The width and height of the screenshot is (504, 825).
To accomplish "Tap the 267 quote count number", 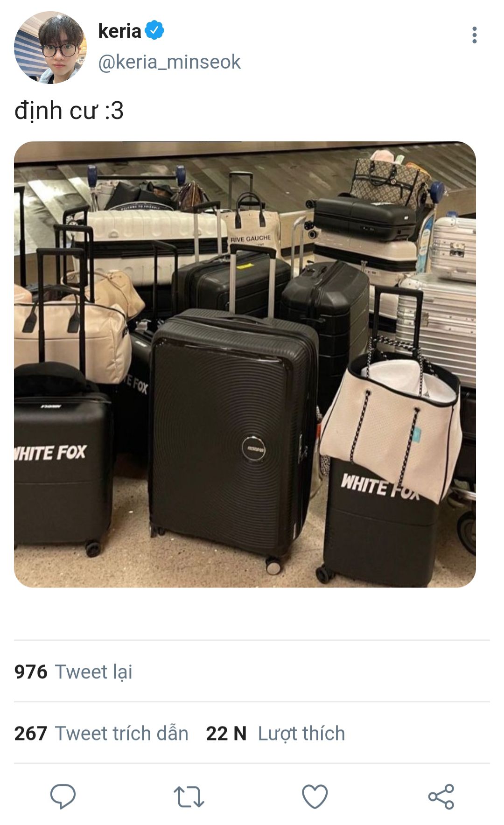I will [x=31, y=734].
